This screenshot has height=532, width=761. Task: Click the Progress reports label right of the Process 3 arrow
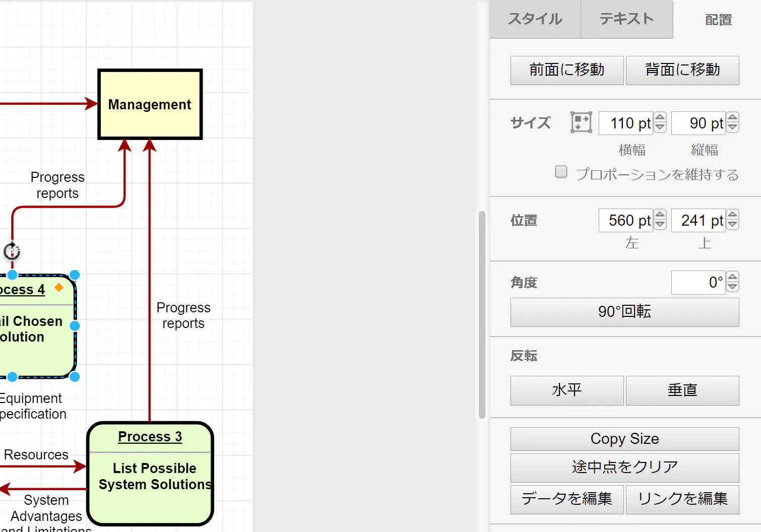(183, 315)
